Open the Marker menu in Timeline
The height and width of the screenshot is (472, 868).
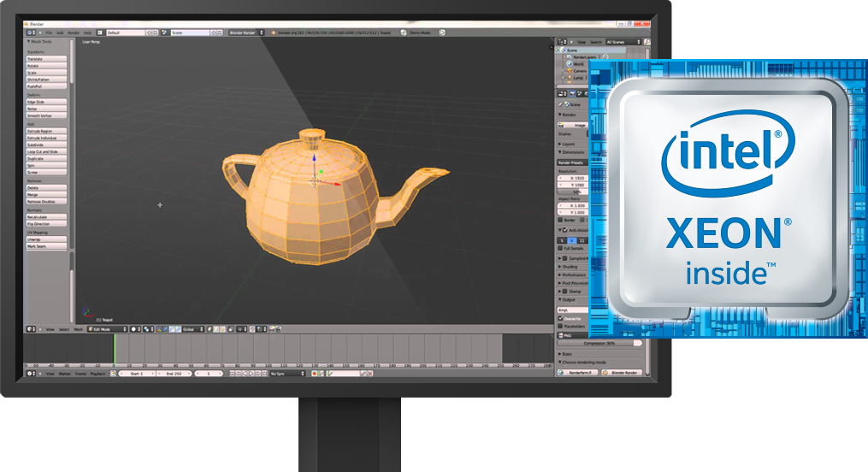(x=65, y=374)
